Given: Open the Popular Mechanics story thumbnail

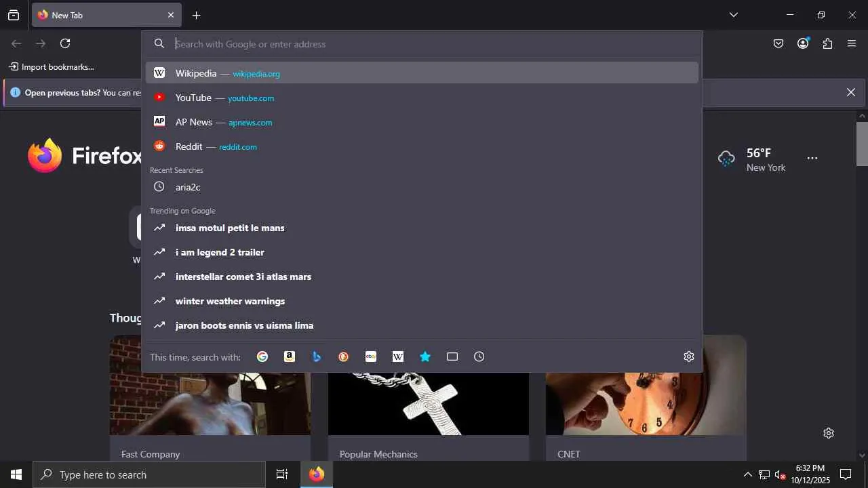Looking at the screenshot, I should point(429,404).
